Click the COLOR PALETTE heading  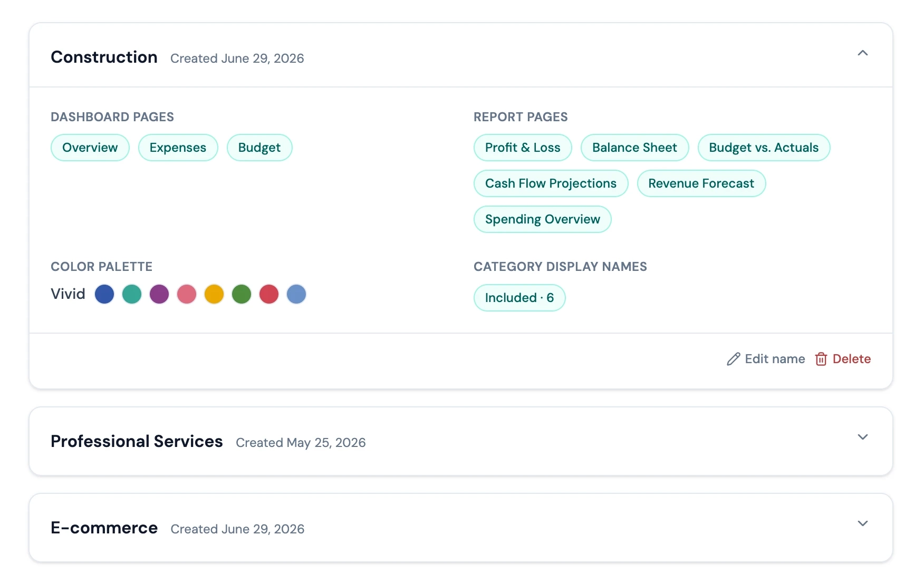click(x=101, y=267)
